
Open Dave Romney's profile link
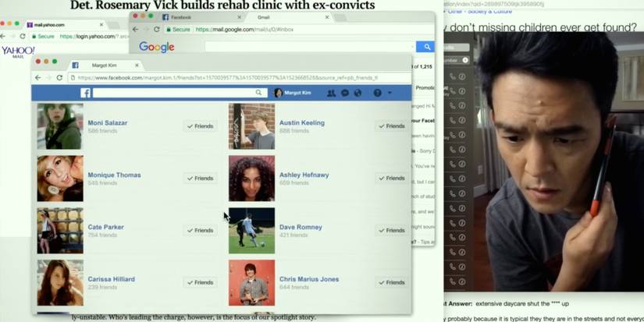pyautogui.click(x=301, y=227)
